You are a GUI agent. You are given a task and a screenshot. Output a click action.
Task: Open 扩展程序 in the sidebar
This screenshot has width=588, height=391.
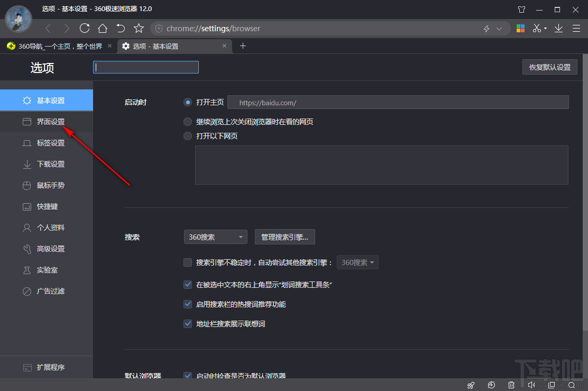tap(47, 367)
